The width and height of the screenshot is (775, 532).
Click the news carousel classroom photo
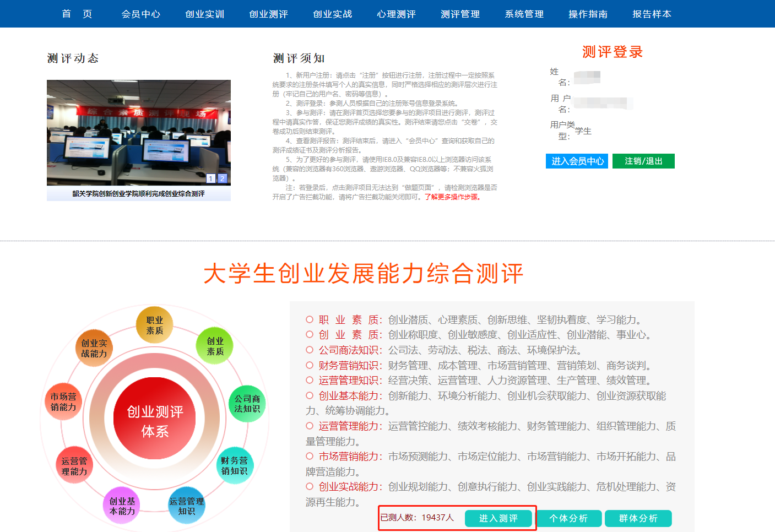coord(138,132)
